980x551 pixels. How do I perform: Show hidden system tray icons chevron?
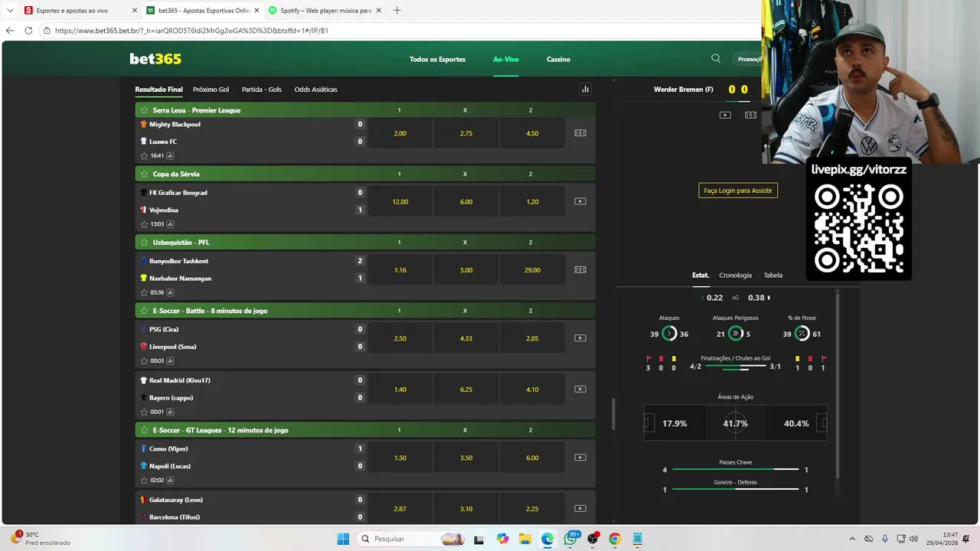click(852, 539)
